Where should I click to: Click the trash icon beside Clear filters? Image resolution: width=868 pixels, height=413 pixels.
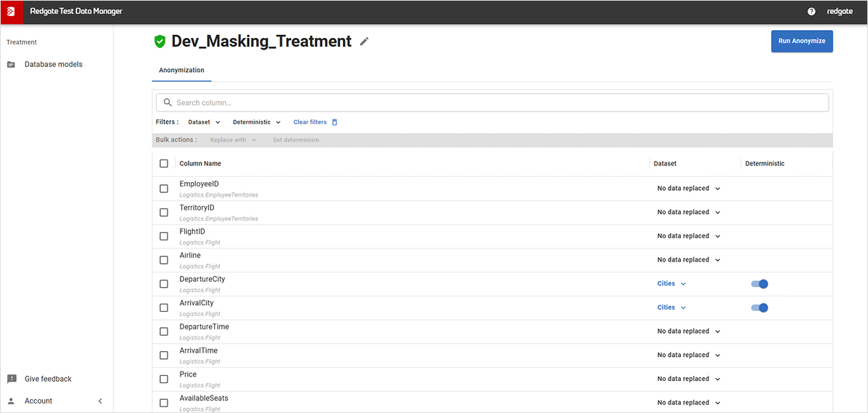click(x=335, y=122)
